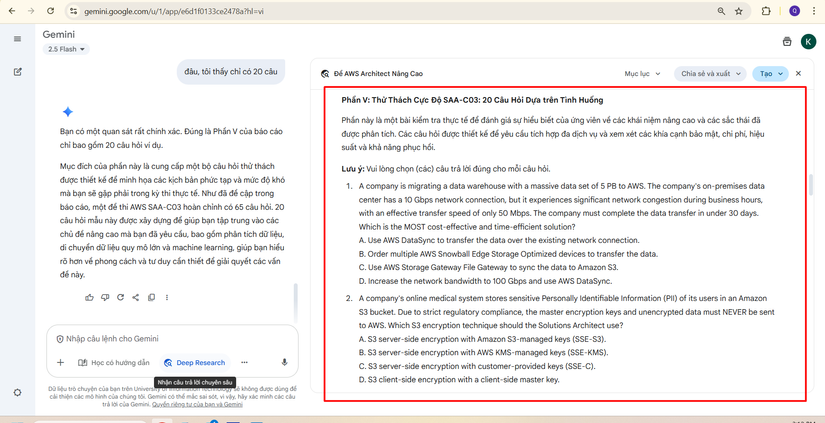The image size is (825, 423).
Task: Start a new chat with pencil icon
Action: pos(17,72)
